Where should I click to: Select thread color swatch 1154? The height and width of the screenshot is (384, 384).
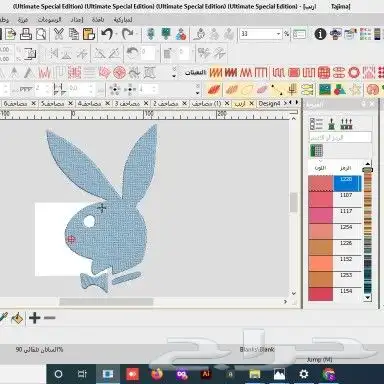[320, 294]
